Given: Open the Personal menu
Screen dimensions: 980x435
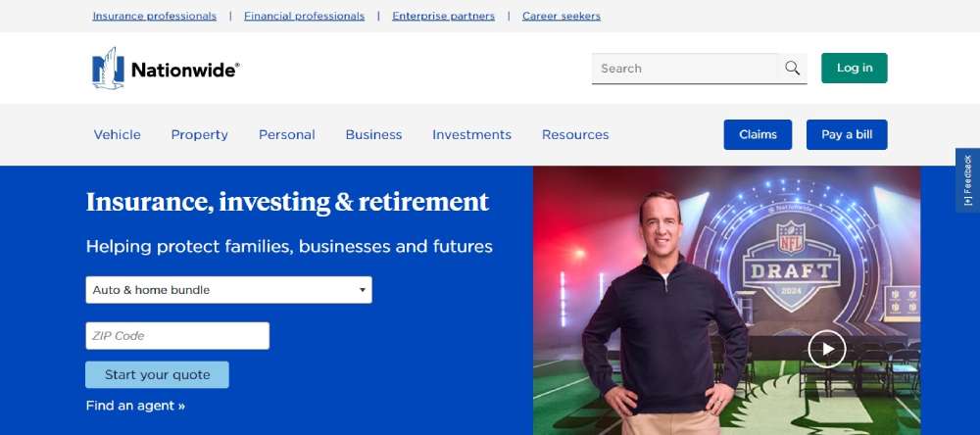Looking at the screenshot, I should coord(287,135).
